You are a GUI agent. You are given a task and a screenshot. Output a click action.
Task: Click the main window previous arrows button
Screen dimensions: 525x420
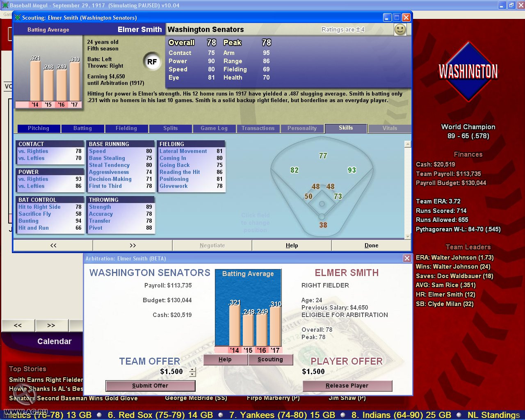pos(18,325)
